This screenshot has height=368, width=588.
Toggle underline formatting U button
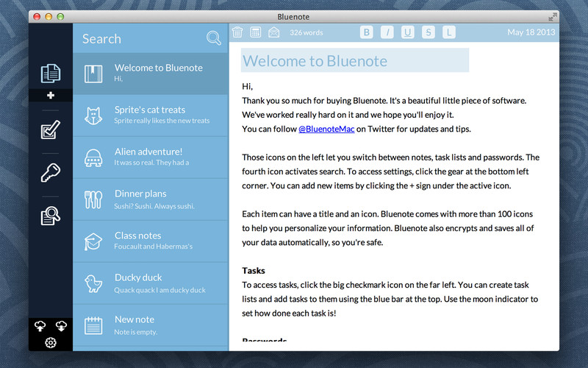pos(408,32)
